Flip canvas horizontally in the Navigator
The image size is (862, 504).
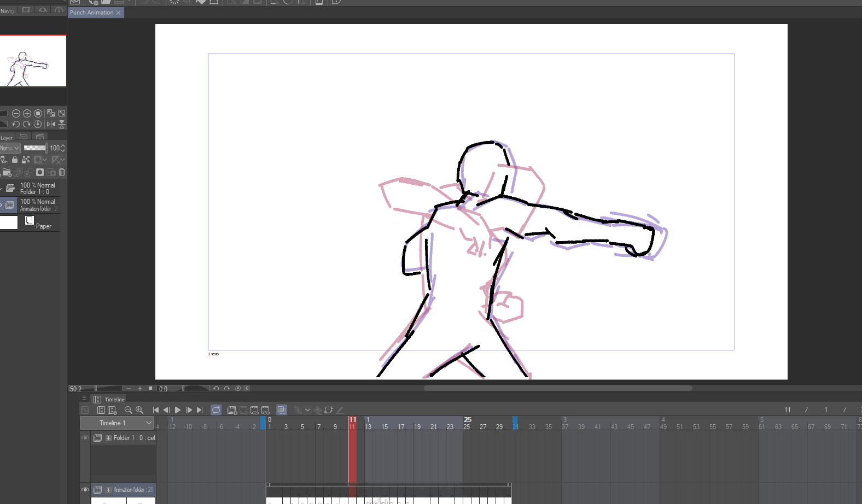point(51,124)
